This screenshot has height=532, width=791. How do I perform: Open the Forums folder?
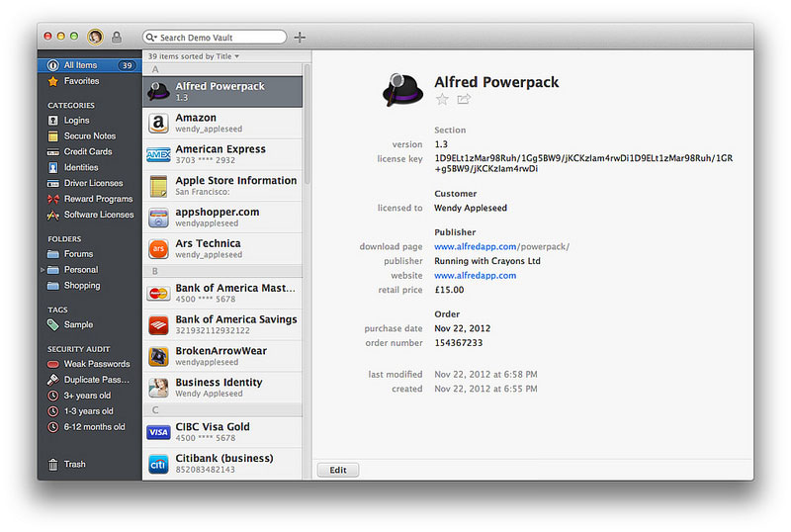pos(78,254)
